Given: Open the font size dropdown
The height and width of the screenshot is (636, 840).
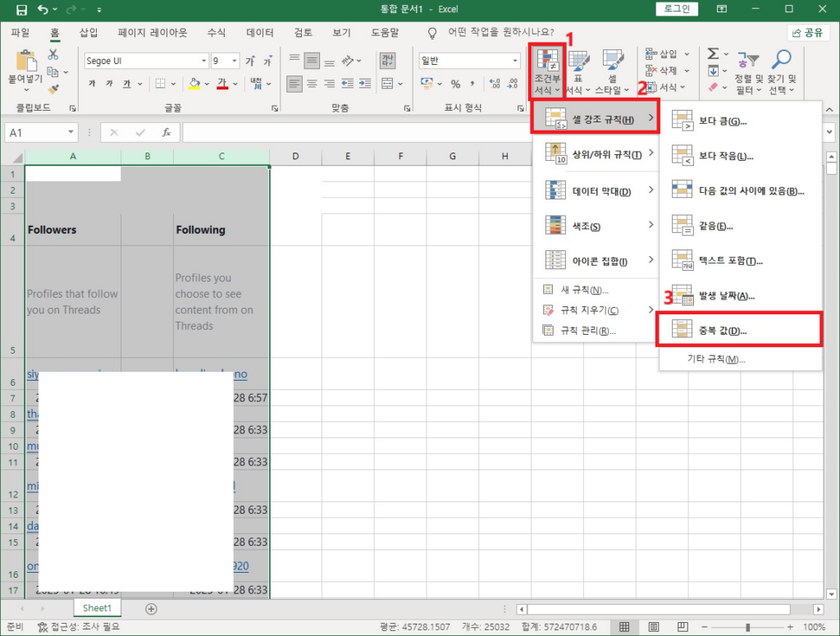Looking at the screenshot, I should point(234,61).
